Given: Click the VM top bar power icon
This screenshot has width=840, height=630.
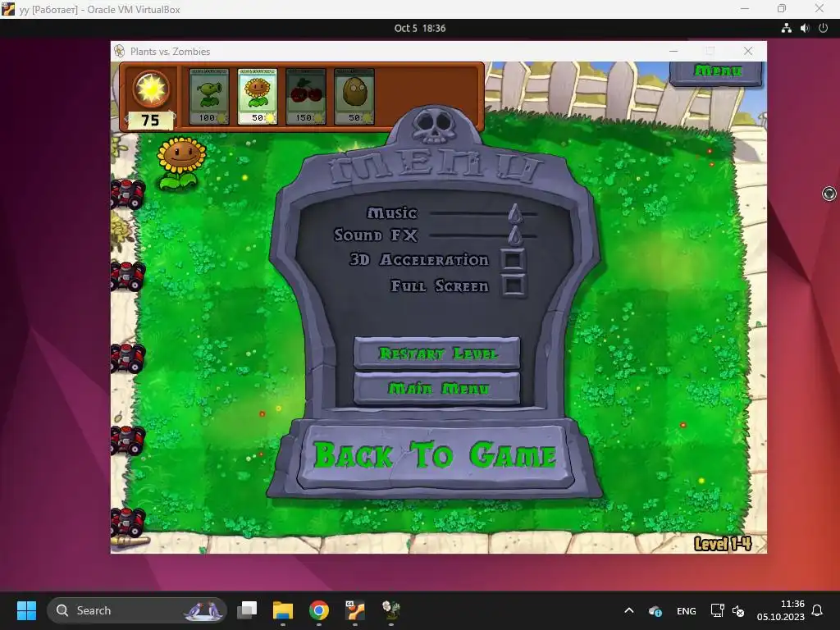Looking at the screenshot, I should tap(823, 28).
